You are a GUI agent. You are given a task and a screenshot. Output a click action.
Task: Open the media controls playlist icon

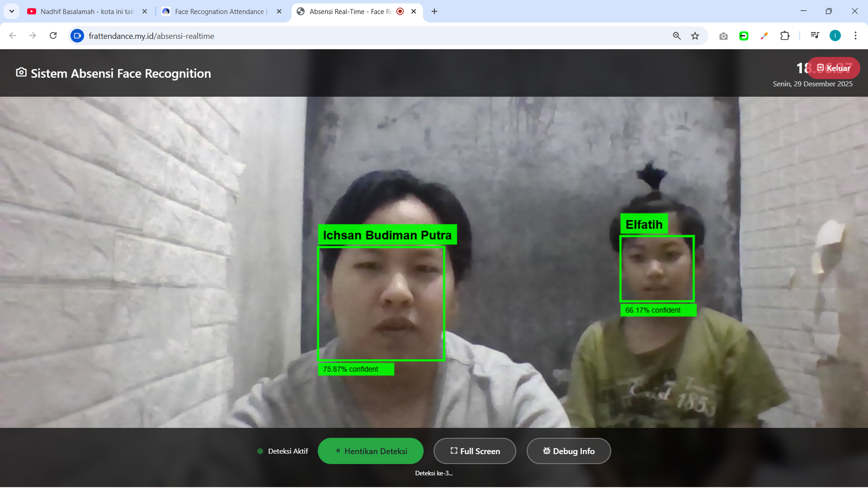815,36
